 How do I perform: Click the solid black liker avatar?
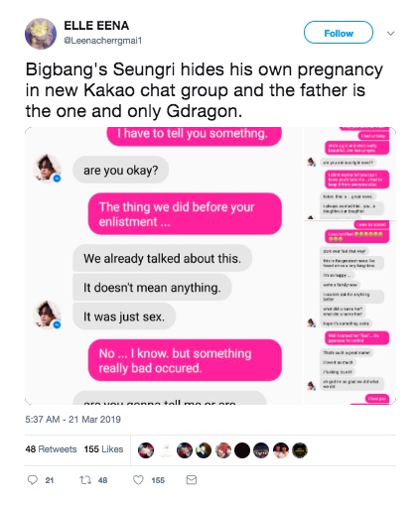point(242,450)
